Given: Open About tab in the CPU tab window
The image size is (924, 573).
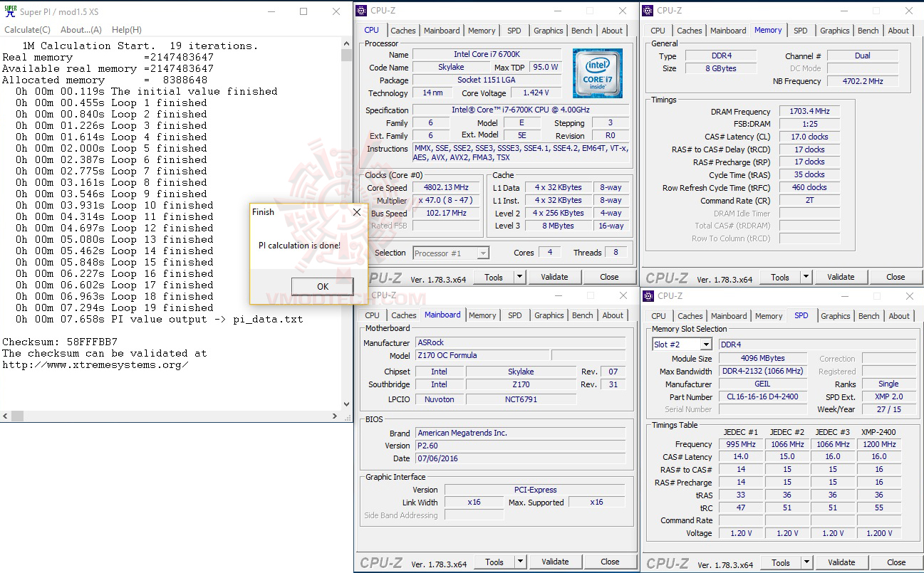Looking at the screenshot, I should click(x=612, y=31).
